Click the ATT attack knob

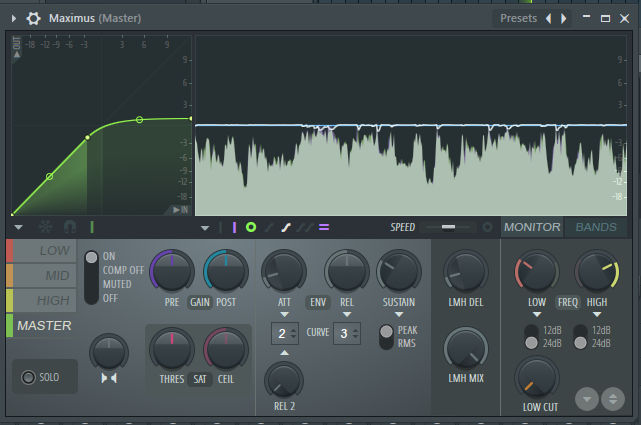(284, 272)
